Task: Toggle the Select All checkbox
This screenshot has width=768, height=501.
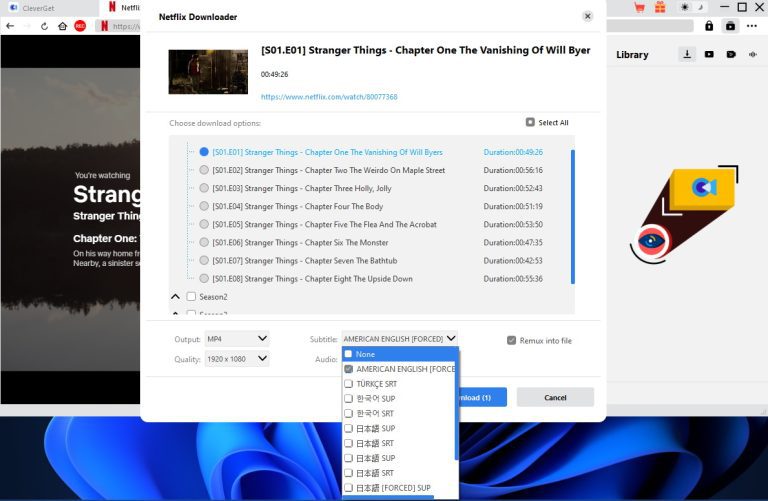Action: (x=531, y=122)
